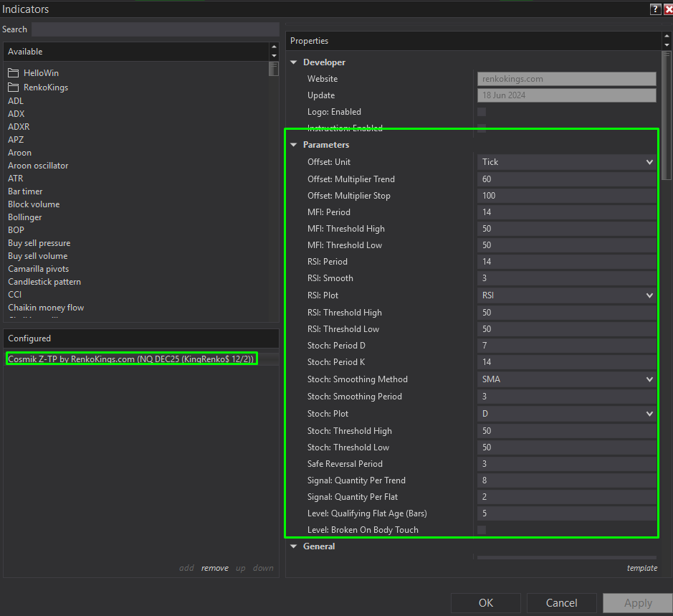673x616 pixels.
Task: Collapse the Parameters section arrow
Action: [294, 145]
